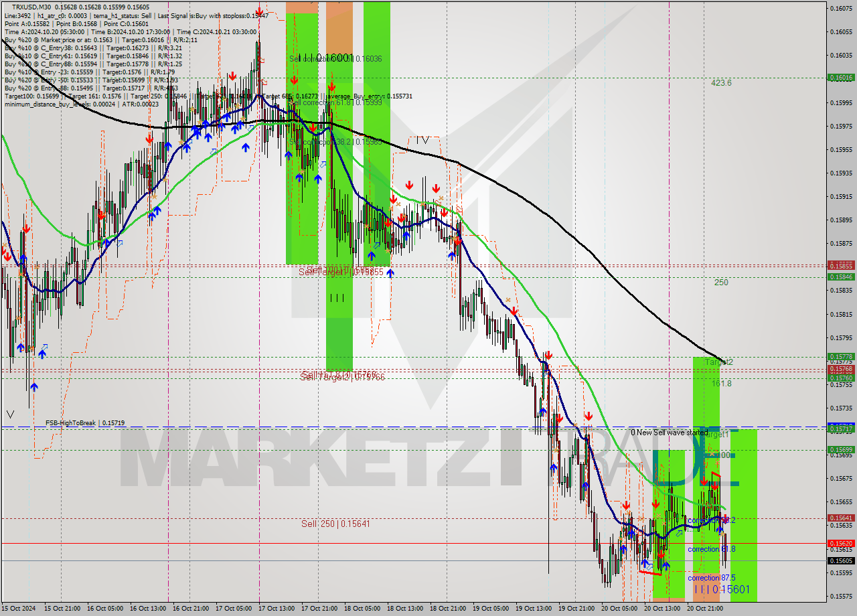
Task: Select the 'Target2' label near 0.15778
Action: point(720,362)
